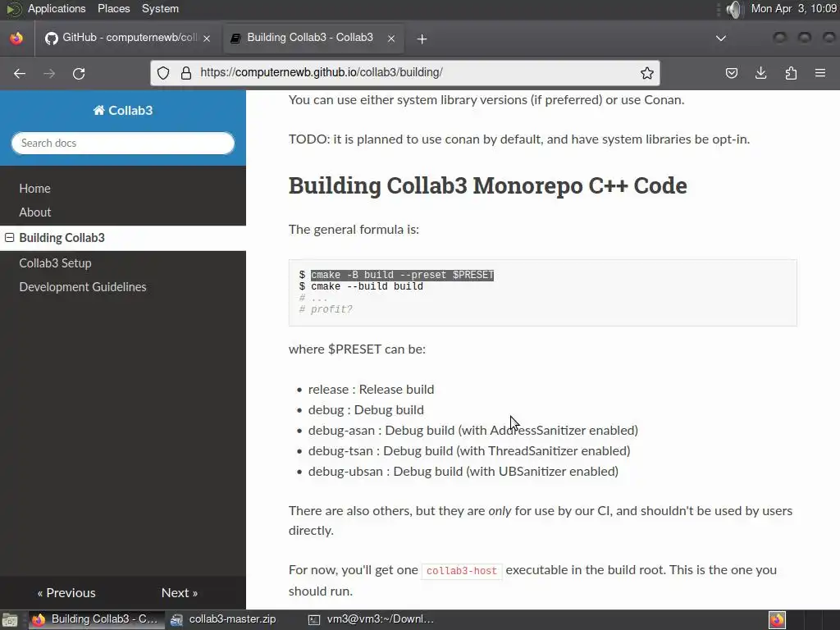Switch to the GitHub computernewb tab
Image resolution: width=840 pixels, height=630 pixels.
127,38
